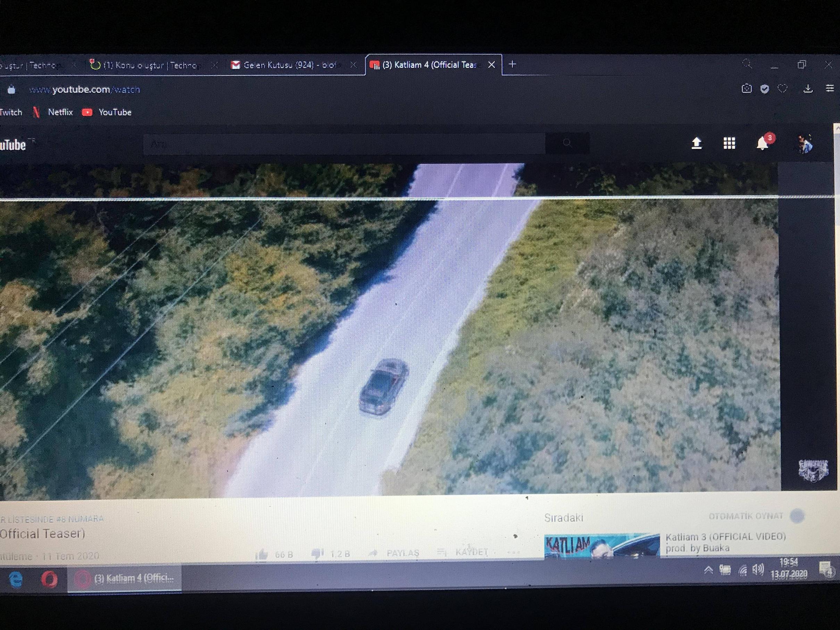Toggle the Otomatik Oynat autoplay switch

tap(797, 516)
